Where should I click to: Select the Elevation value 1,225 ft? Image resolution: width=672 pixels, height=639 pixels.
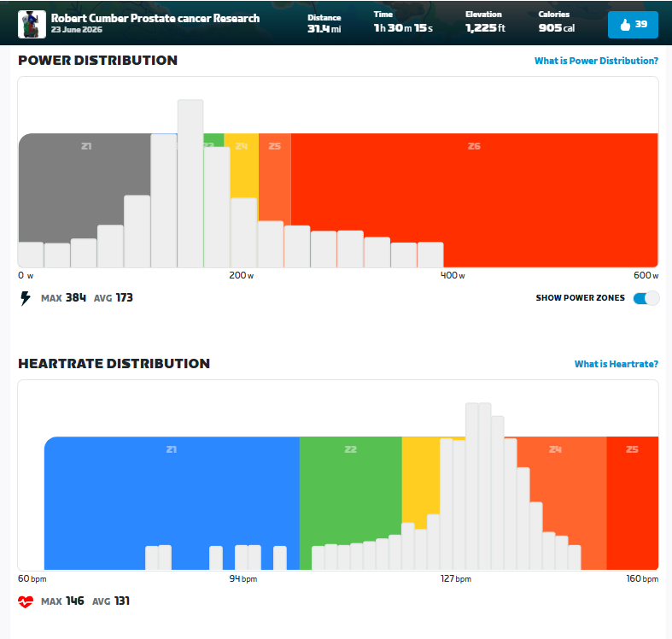click(x=485, y=28)
